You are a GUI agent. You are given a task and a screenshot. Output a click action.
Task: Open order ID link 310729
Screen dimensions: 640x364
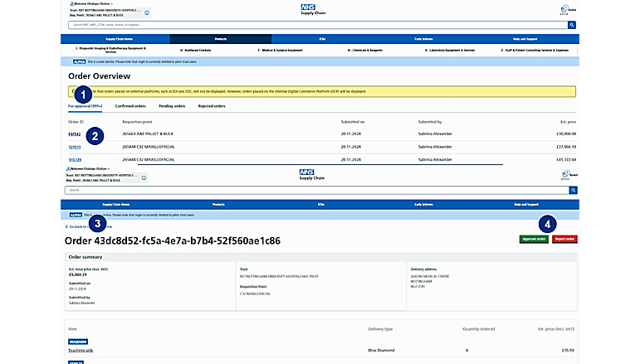(75, 160)
